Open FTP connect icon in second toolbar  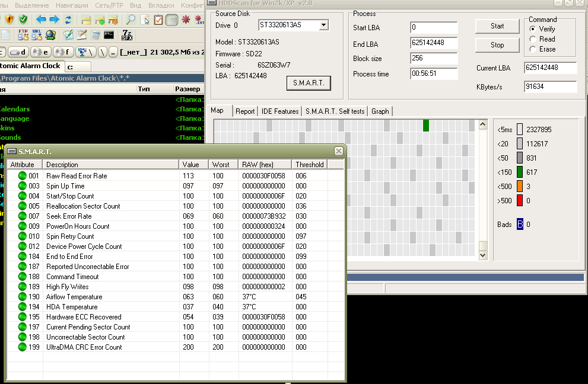[x=23, y=35]
